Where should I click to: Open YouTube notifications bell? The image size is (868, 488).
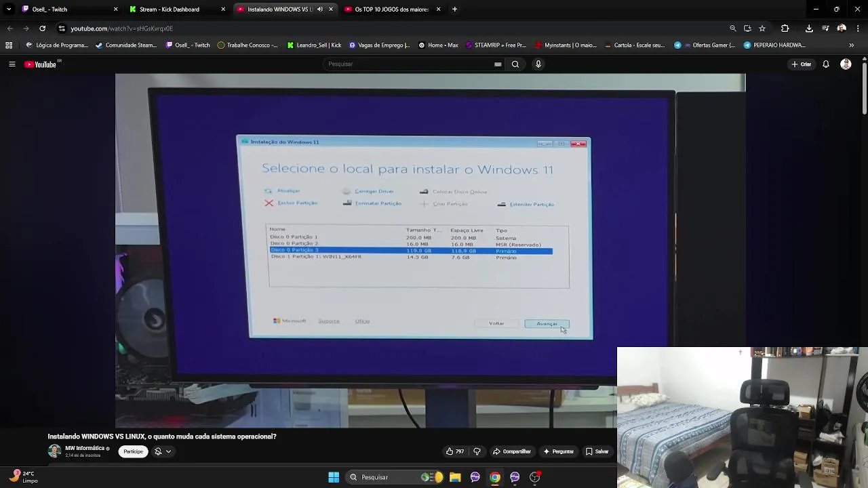tap(826, 64)
